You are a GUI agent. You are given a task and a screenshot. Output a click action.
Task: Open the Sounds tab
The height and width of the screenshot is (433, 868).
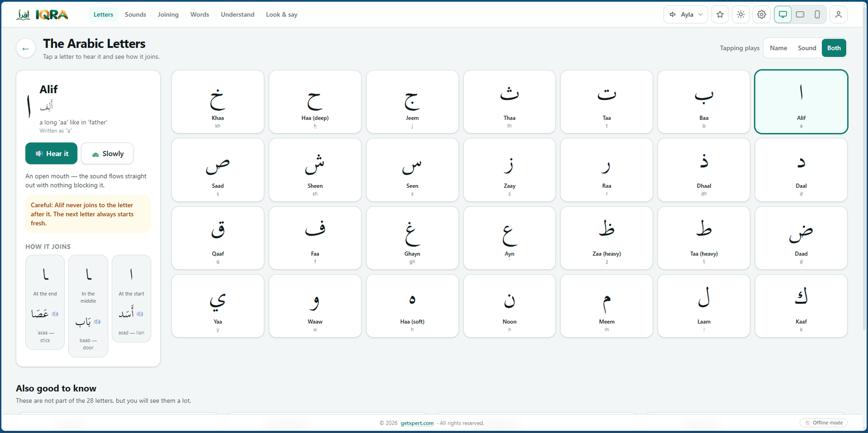coord(135,15)
